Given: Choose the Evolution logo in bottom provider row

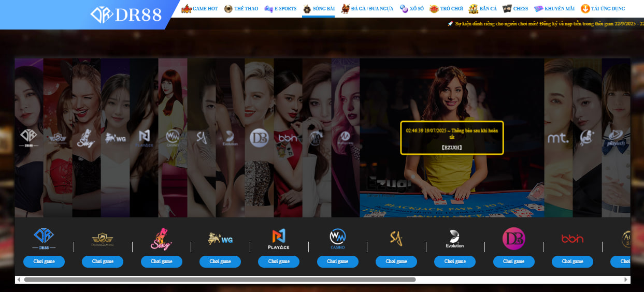Looking at the screenshot, I should (x=454, y=239).
